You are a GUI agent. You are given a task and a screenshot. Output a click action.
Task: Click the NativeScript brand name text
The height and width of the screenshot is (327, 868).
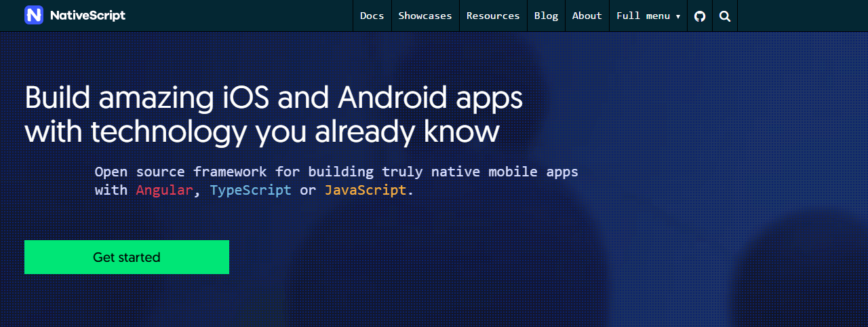tap(87, 16)
